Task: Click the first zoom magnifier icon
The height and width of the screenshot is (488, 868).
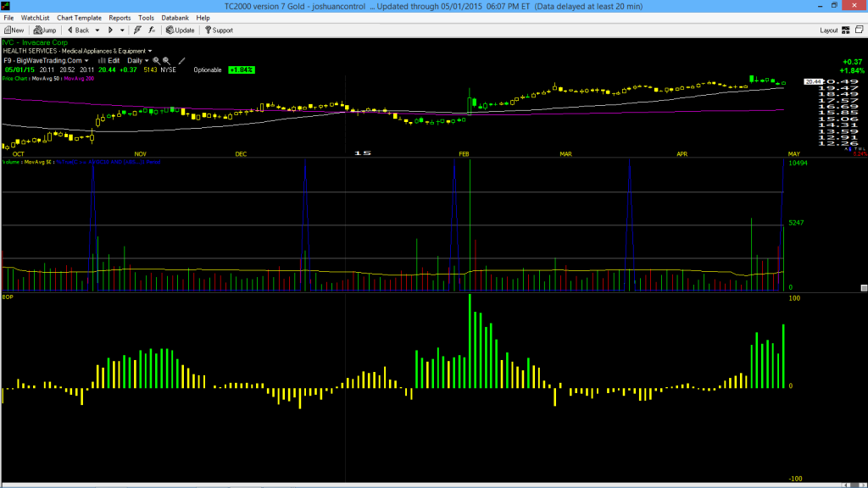Action: (x=156, y=61)
